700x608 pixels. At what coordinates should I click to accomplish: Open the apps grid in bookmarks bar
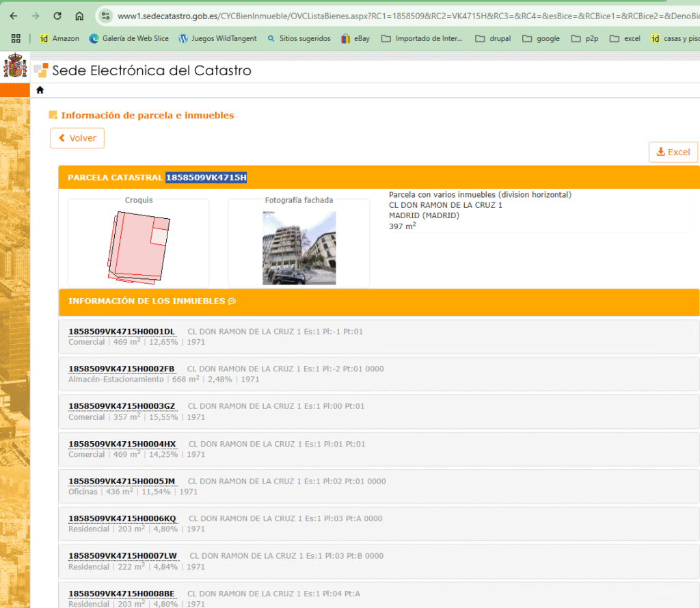[x=16, y=38]
